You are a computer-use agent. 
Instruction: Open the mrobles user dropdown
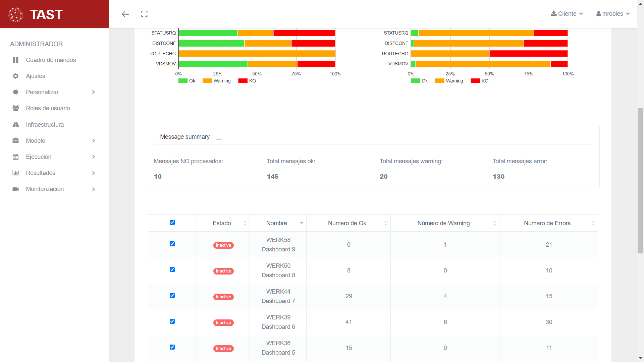tap(613, 14)
